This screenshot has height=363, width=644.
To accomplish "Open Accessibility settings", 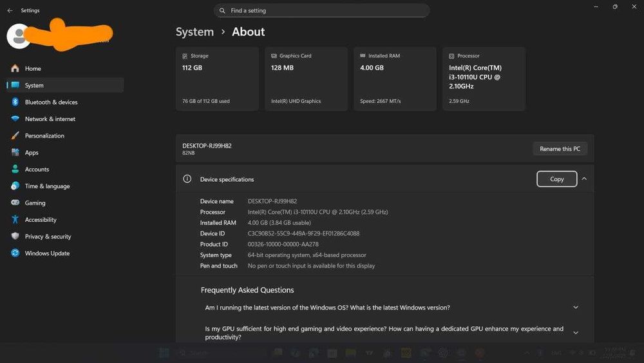I will (41, 220).
